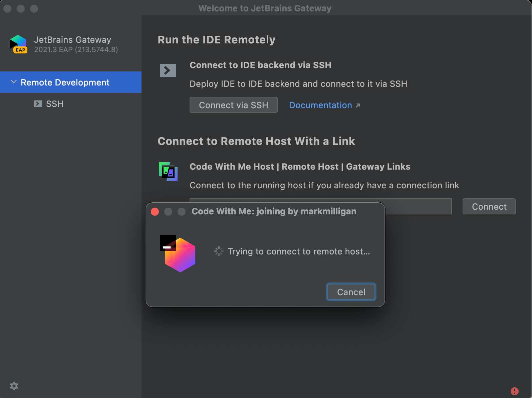
Task: Click the Gateway Links section heading
Action: (x=300, y=167)
